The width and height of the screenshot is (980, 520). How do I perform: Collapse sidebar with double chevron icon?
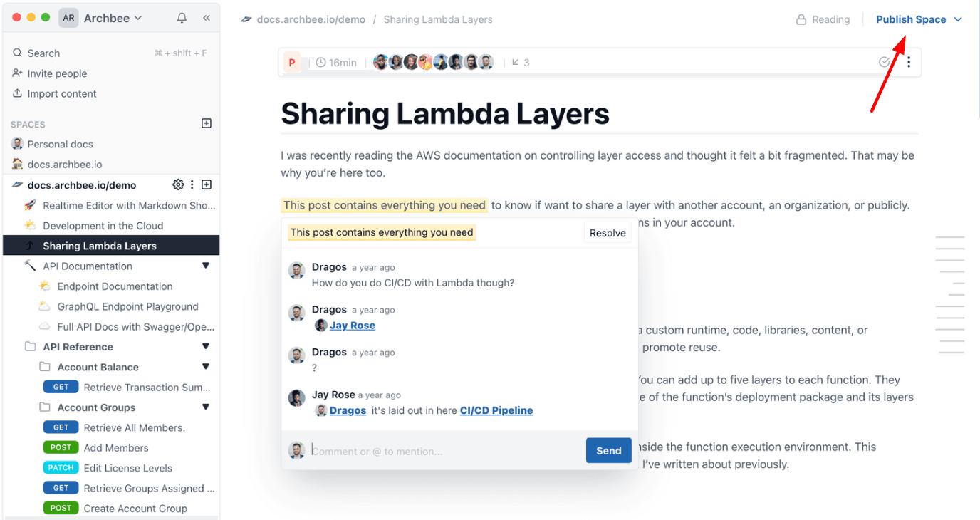pos(207,18)
